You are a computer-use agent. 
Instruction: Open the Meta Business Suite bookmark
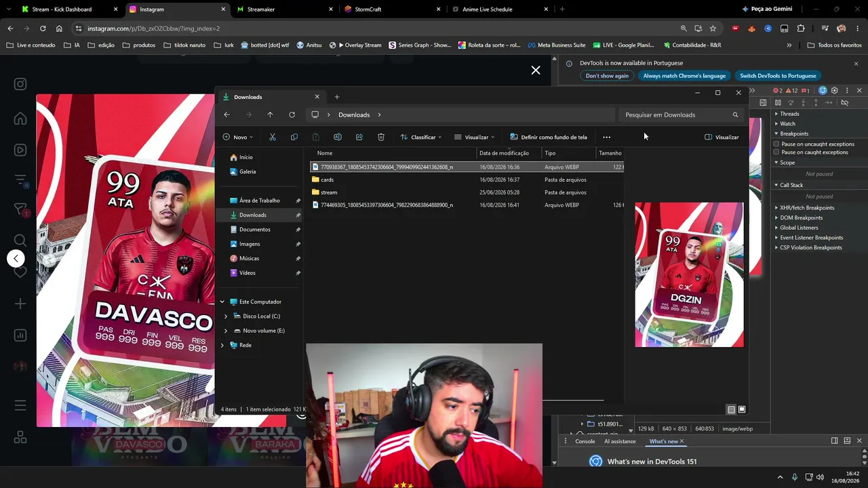click(556, 45)
